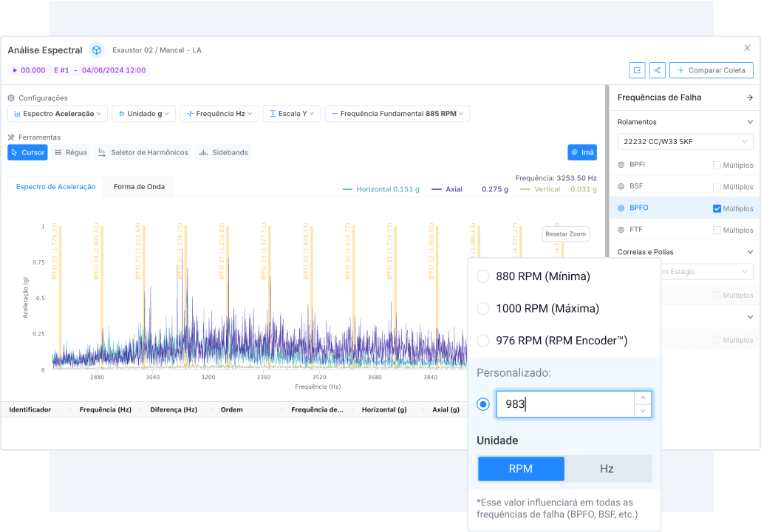The image size is (761, 532).
Task: Check Múltiplos checkbox for BPFI
Action: [x=717, y=165]
